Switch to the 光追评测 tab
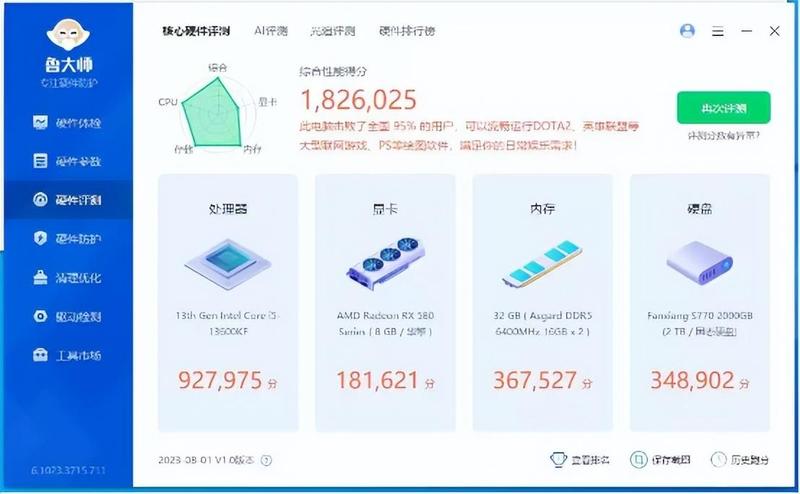Viewport: 800px width, 494px height. click(333, 31)
